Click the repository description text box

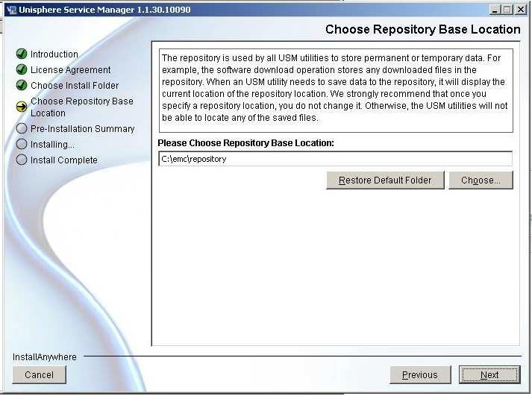[336, 90]
